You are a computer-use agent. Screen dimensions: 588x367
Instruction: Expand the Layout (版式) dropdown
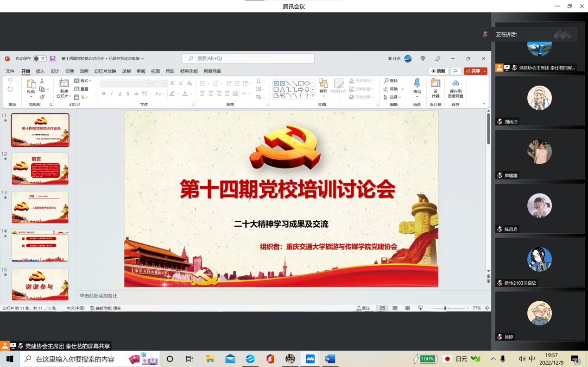point(83,81)
